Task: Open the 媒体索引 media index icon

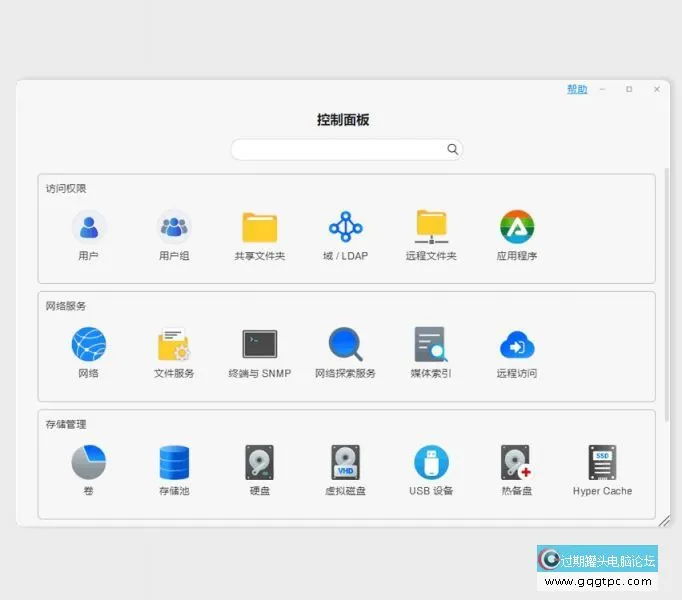Action: 431,344
